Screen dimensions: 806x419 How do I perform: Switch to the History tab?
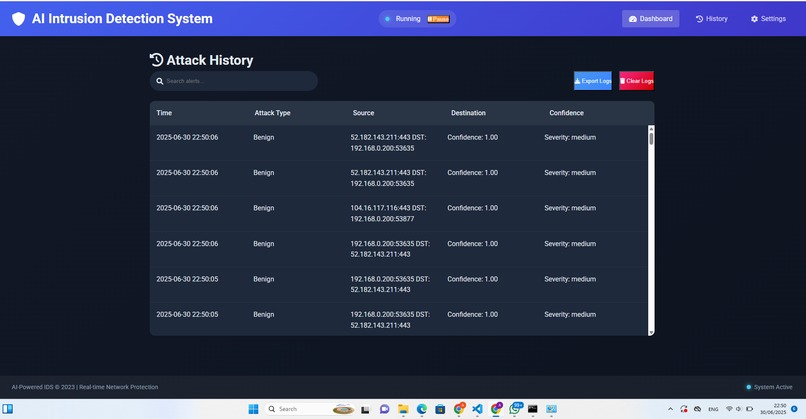pos(711,19)
